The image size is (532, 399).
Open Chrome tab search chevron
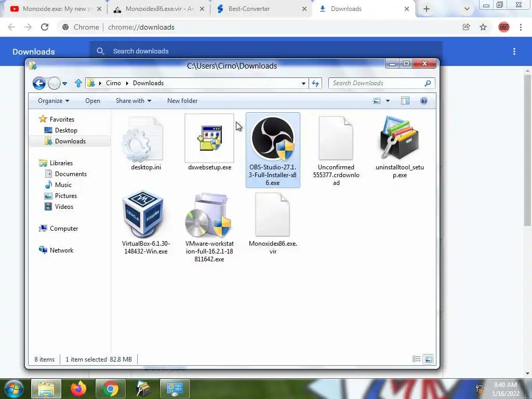[467, 9]
